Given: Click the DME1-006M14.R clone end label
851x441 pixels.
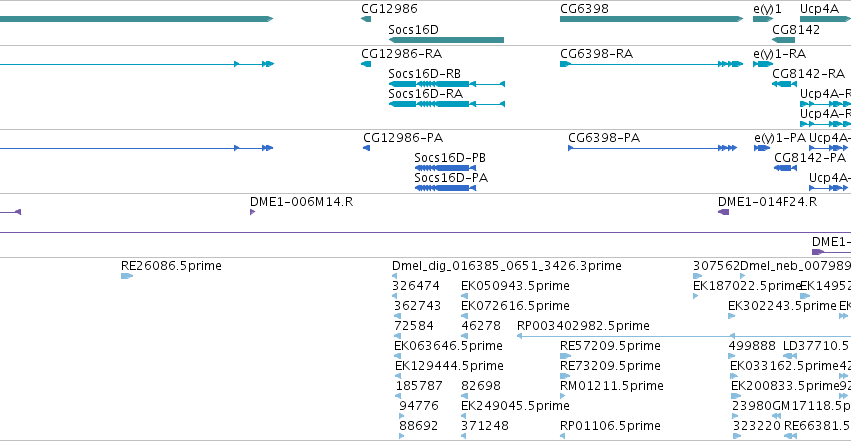Looking at the screenshot, I should pos(301,202).
